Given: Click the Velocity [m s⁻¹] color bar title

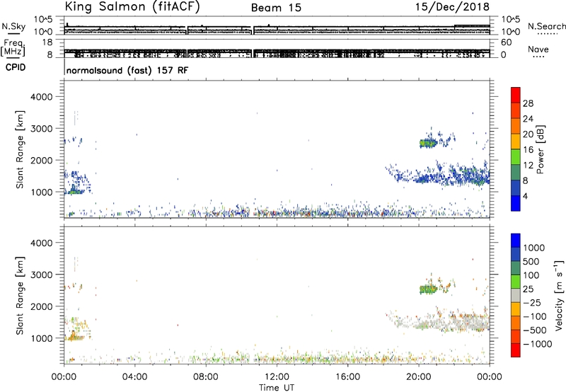Looking at the screenshot, I should click(559, 295).
